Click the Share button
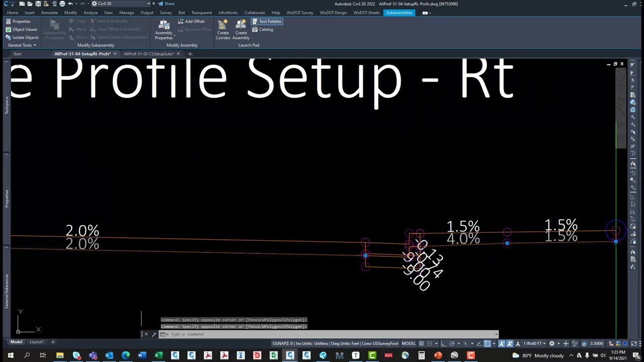 click(167, 4)
